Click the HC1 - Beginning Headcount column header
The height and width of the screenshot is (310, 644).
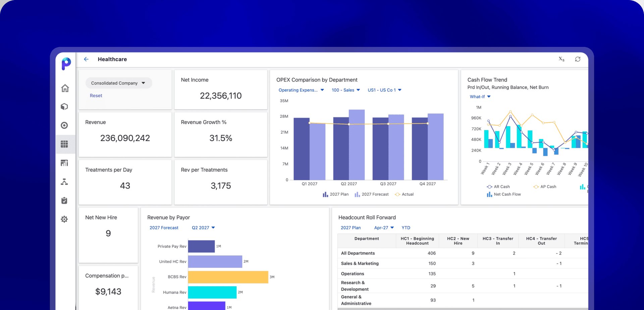tap(417, 241)
